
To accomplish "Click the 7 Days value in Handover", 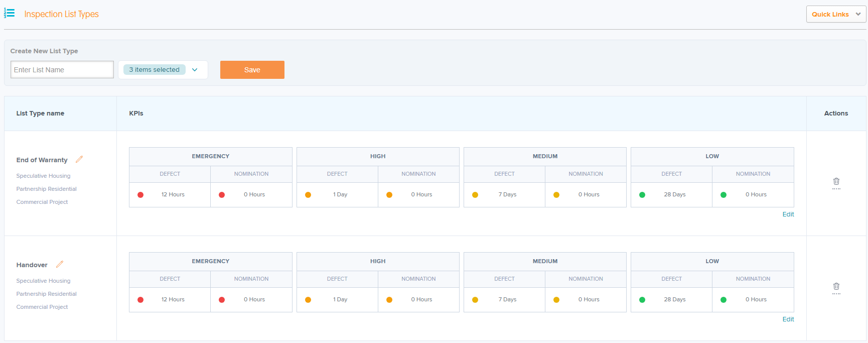I will pos(507,299).
